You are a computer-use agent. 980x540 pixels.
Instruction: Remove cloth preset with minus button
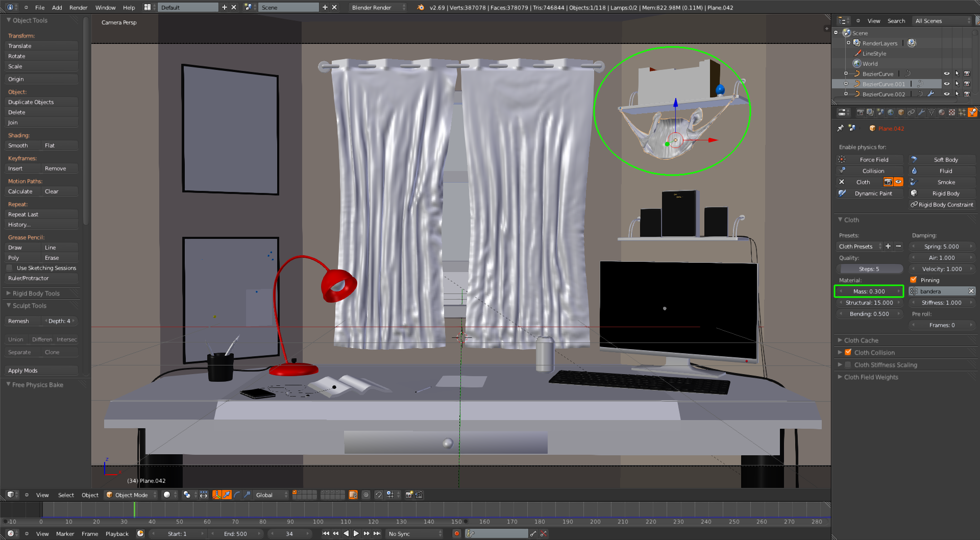click(898, 247)
